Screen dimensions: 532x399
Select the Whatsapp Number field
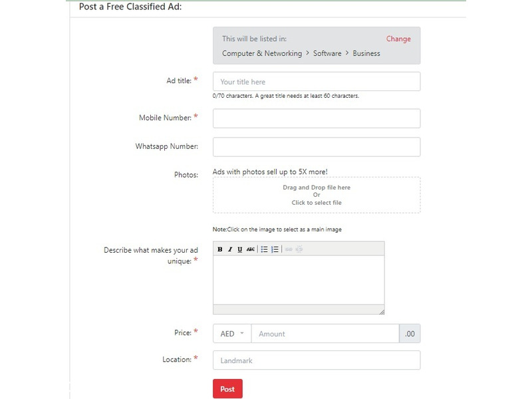click(317, 147)
